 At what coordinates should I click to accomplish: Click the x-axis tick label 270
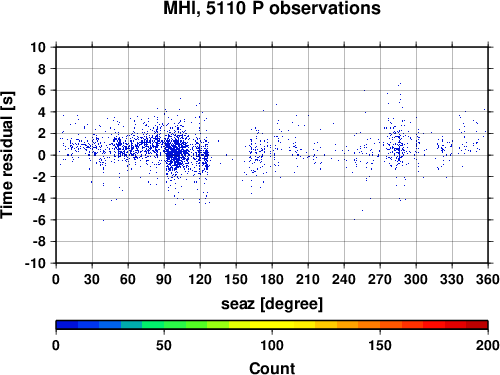tap(380, 279)
